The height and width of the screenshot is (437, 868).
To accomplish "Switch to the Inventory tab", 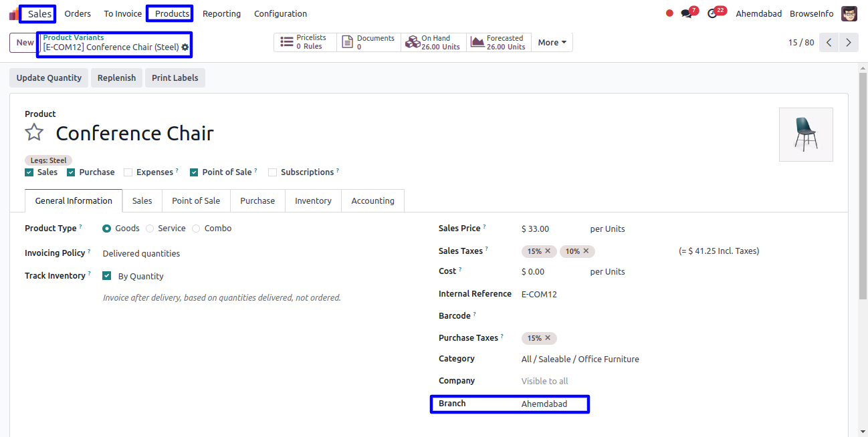I will point(313,200).
